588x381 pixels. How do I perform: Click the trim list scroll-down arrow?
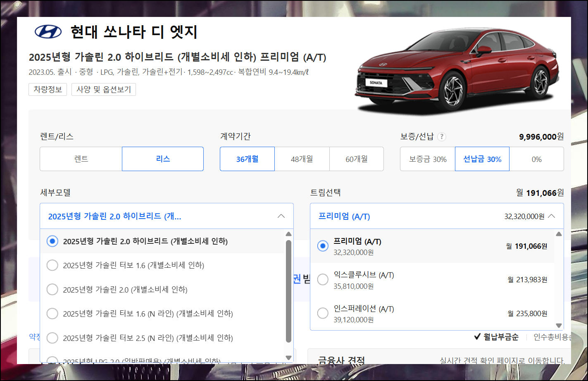point(559,325)
